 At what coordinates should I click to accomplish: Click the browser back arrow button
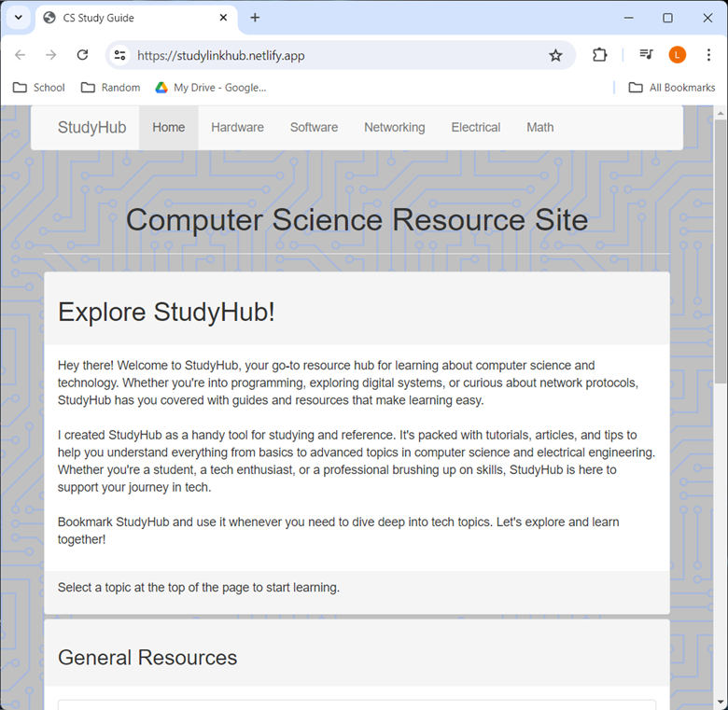coord(21,55)
